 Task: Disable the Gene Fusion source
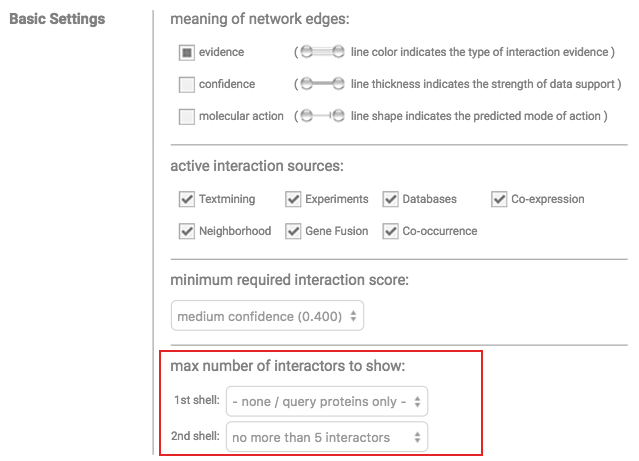[293, 231]
